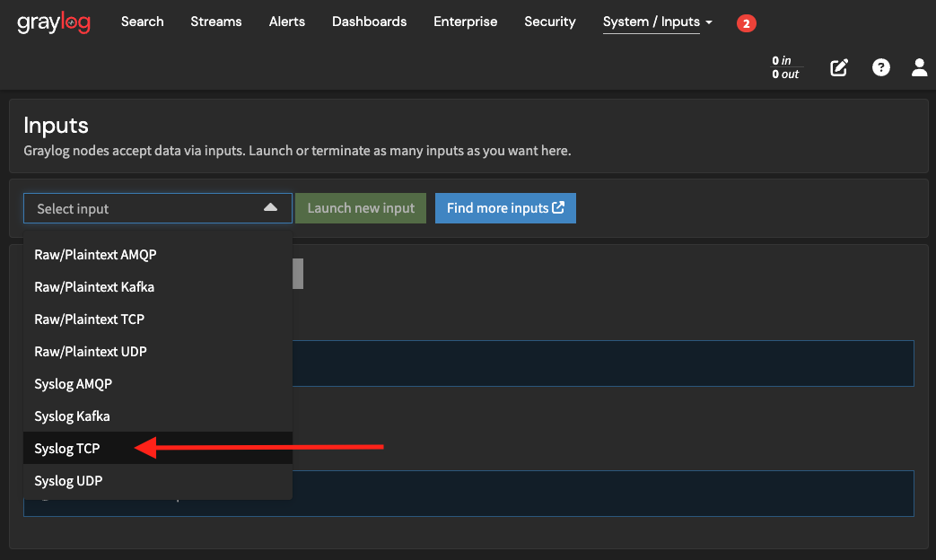Click the red notification badge showing 2
This screenshot has height=560, width=936.
pos(746,23)
